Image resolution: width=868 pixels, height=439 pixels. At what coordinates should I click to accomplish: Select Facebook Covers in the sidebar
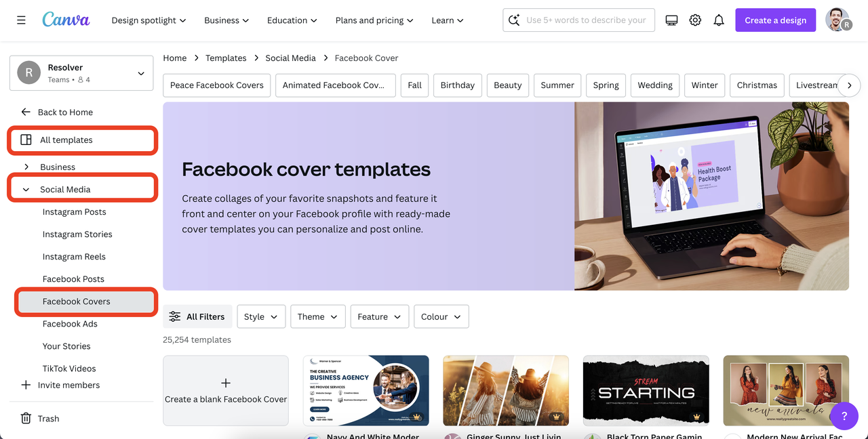tap(86, 301)
